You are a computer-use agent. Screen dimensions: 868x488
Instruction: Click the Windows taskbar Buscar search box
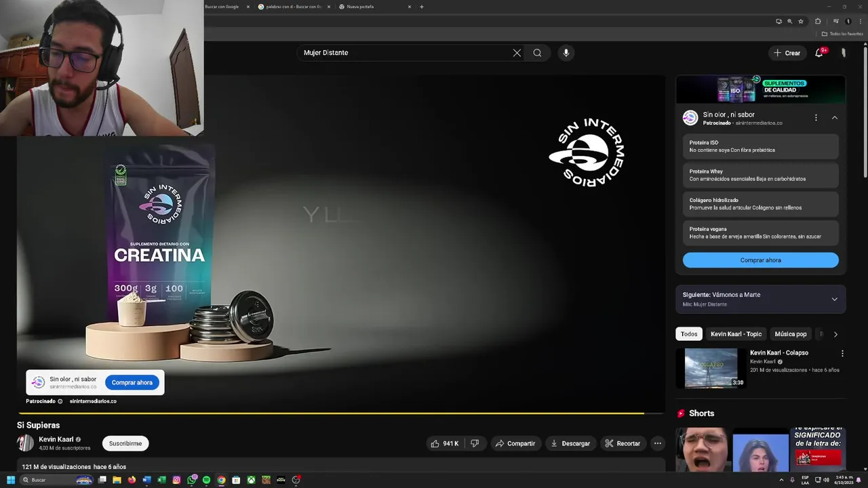pos(57,480)
